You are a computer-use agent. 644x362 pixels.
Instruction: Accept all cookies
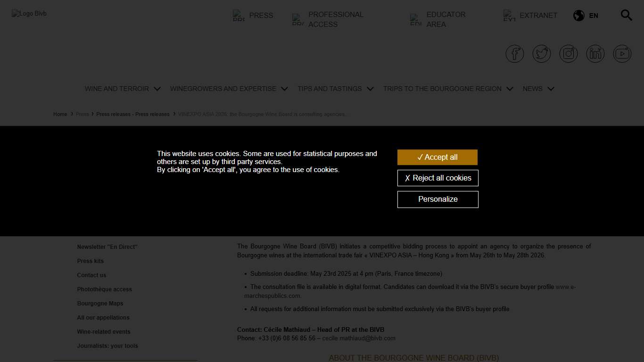point(438,157)
